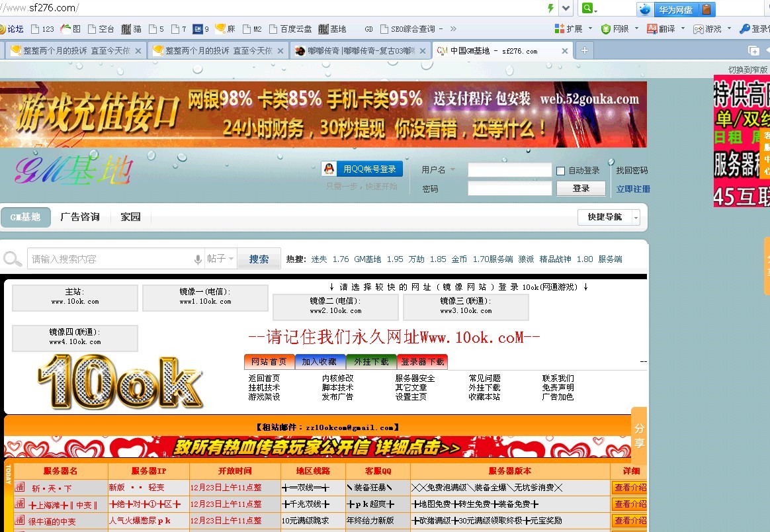Click 立即注册 link
Screen dimensions: 770x532
tap(633, 189)
